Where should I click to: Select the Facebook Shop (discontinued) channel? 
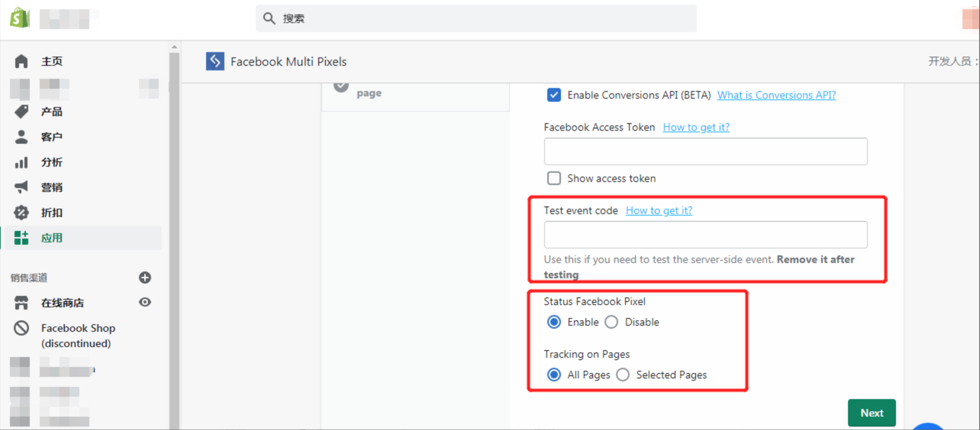pos(78,335)
